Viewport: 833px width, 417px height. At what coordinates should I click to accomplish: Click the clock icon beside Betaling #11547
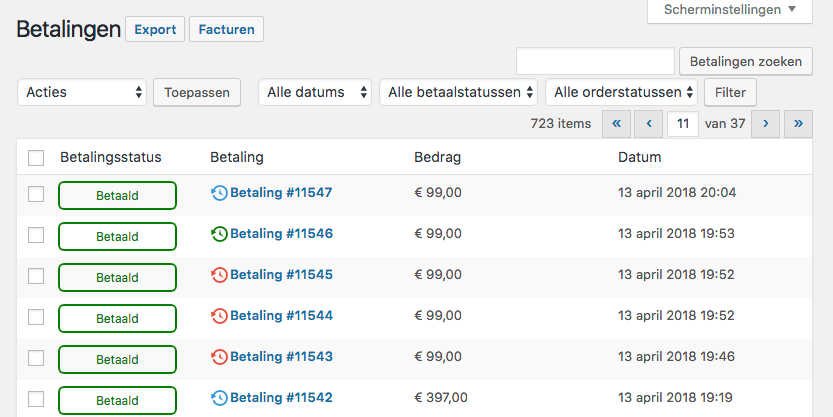coord(219,193)
